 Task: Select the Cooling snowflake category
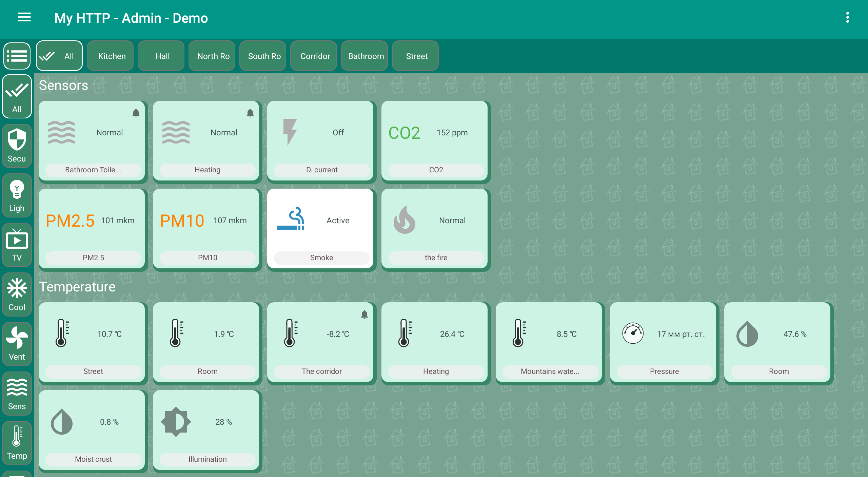[17, 294]
